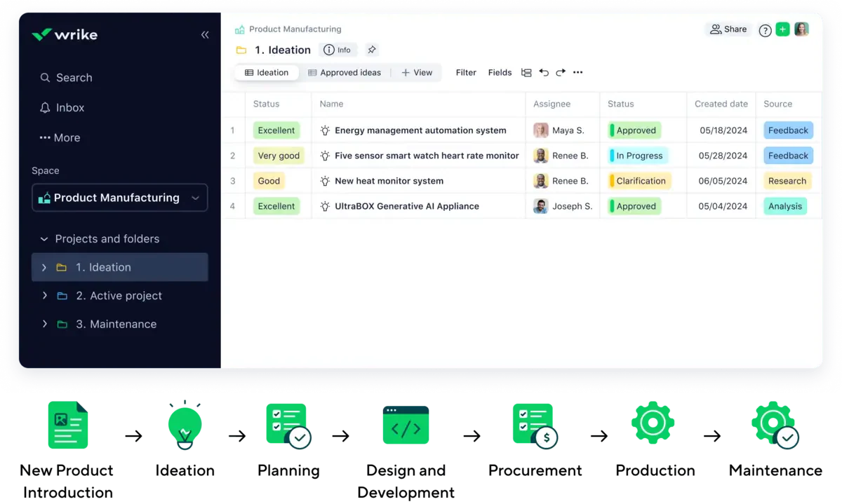Click the Planning checklist icon
The width and height of the screenshot is (842, 504).
(x=288, y=425)
